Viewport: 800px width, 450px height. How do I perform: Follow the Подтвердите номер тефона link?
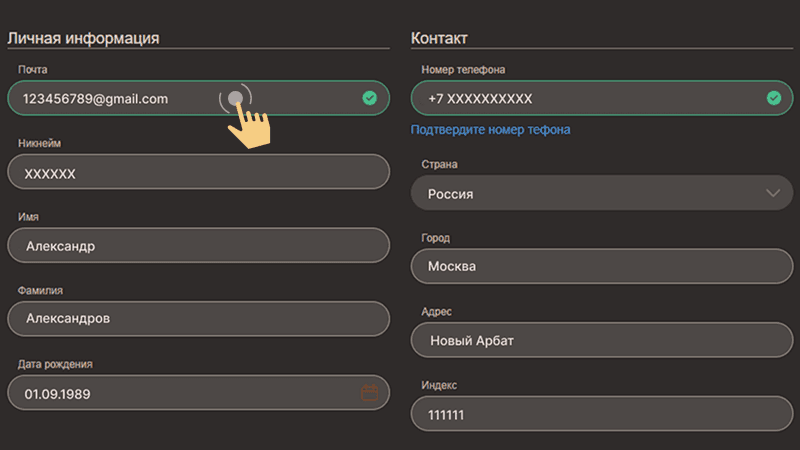click(x=490, y=130)
